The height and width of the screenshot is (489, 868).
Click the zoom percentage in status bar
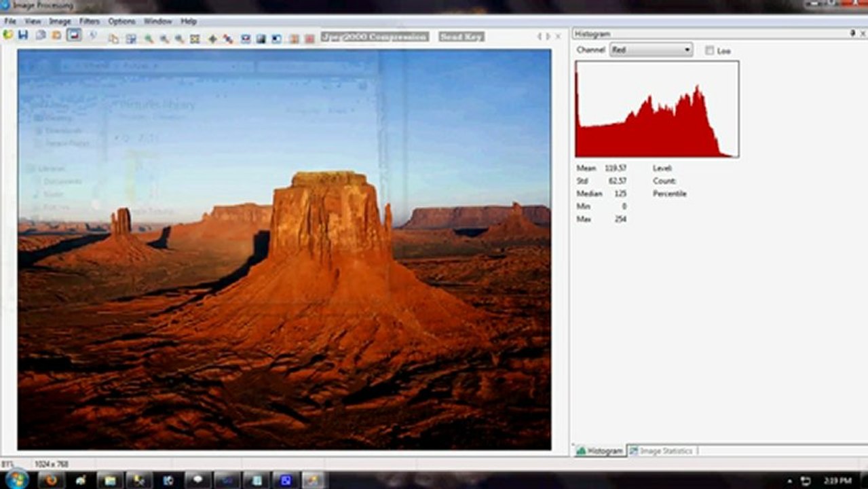tap(7, 464)
